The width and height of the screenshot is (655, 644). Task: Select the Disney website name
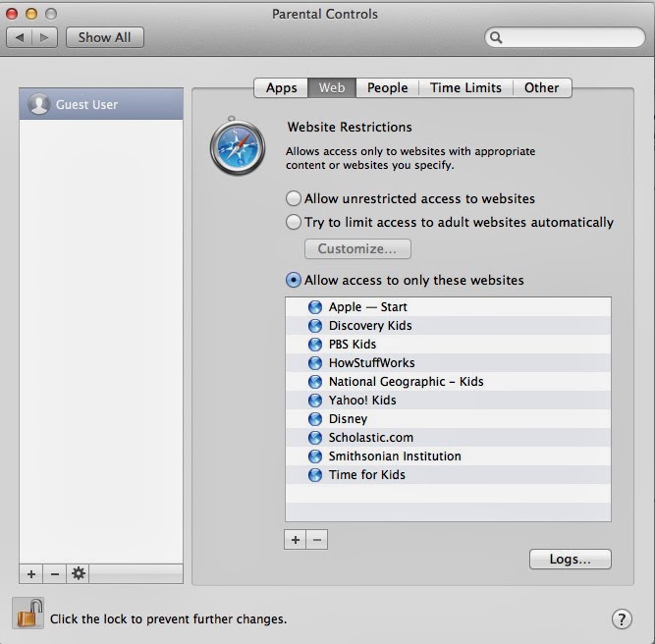348,419
